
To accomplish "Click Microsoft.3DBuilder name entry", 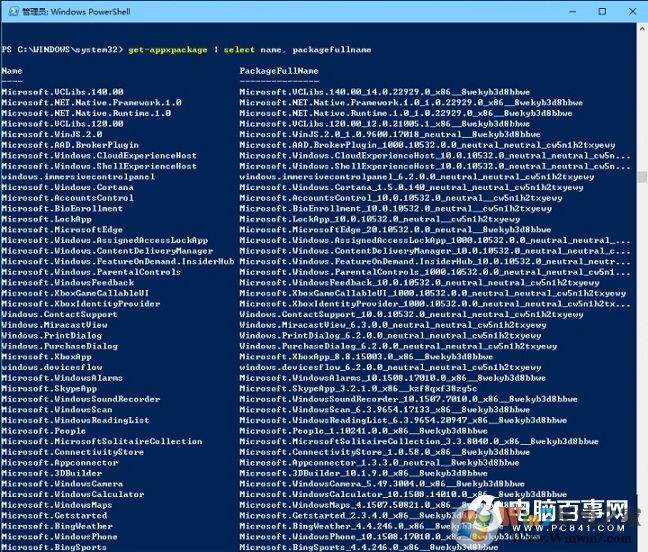I will [x=52, y=473].
